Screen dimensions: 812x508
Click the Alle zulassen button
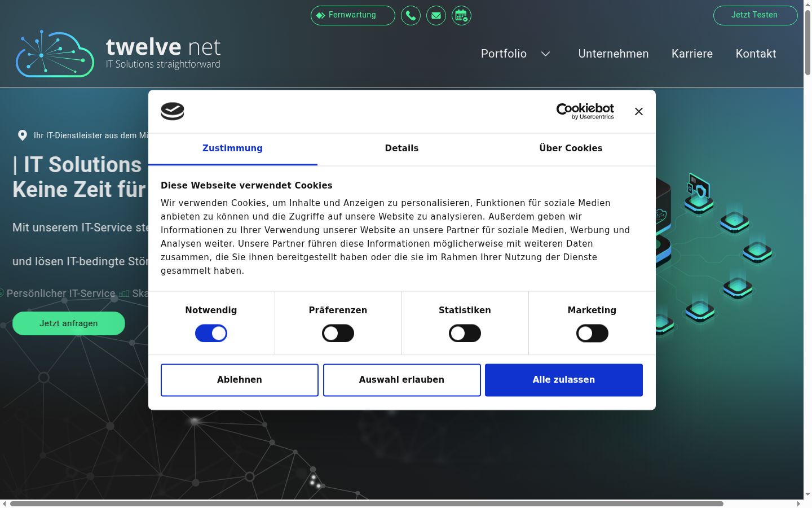pos(564,380)
